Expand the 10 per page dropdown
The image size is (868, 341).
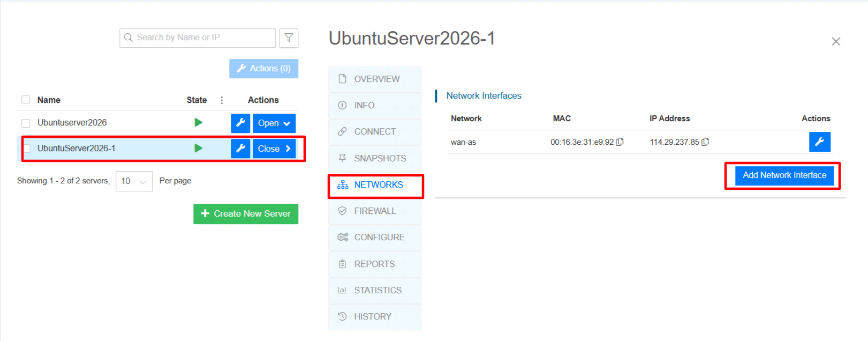point(134,181)
